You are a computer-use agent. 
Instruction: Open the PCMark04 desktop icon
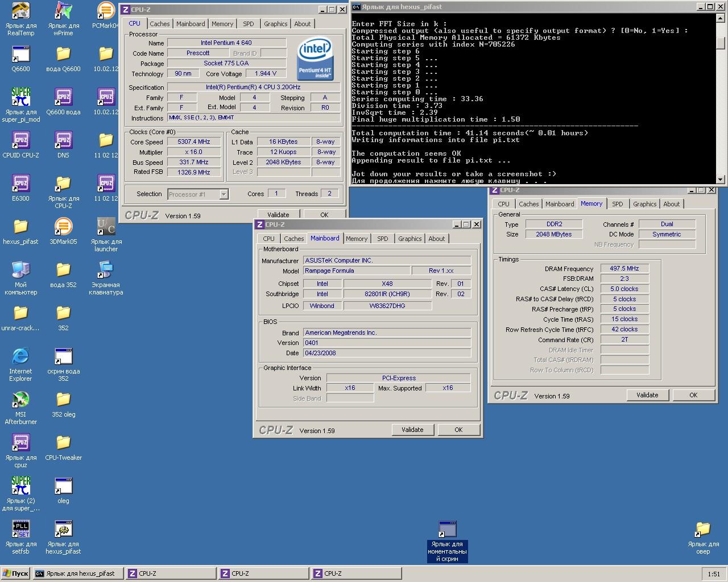pos(106,11)
